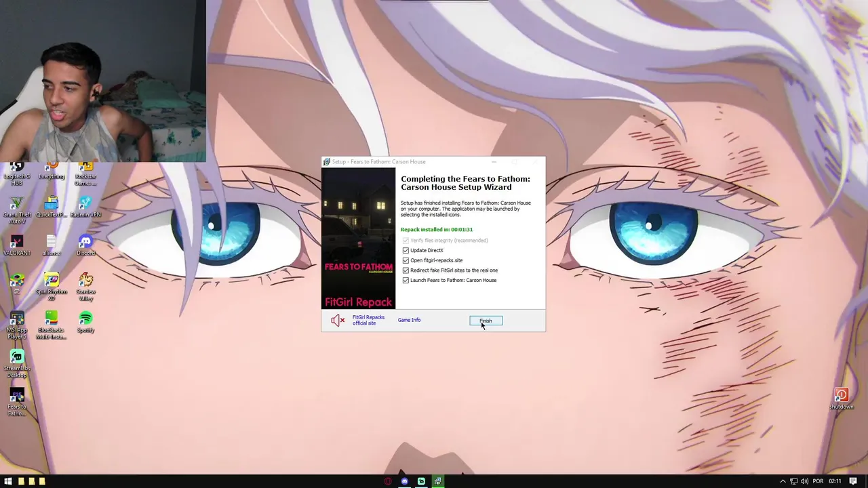Open the notification center icon
This screenshot has height=488, width=868.
(854, 481)
